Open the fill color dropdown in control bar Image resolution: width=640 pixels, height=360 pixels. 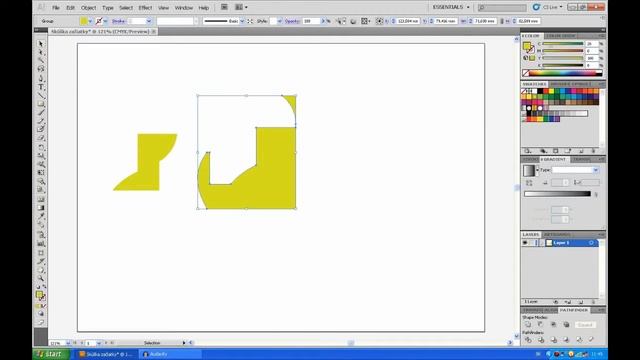pos(90,21)
